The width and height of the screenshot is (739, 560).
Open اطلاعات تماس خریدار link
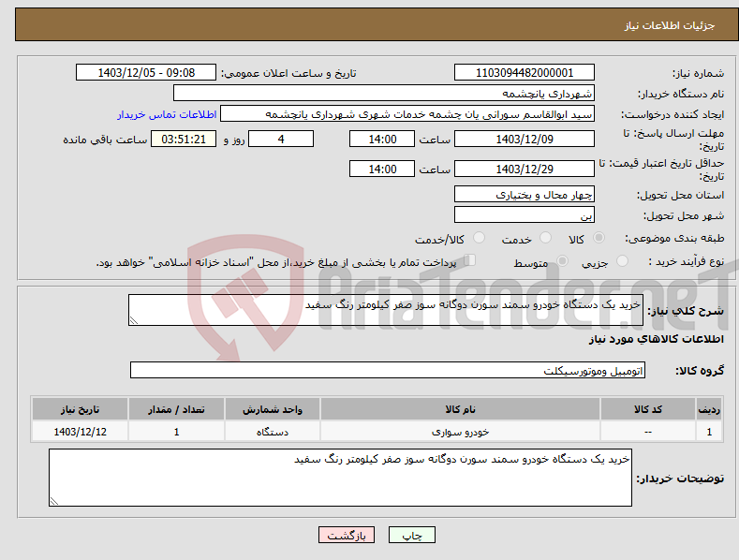167,114
